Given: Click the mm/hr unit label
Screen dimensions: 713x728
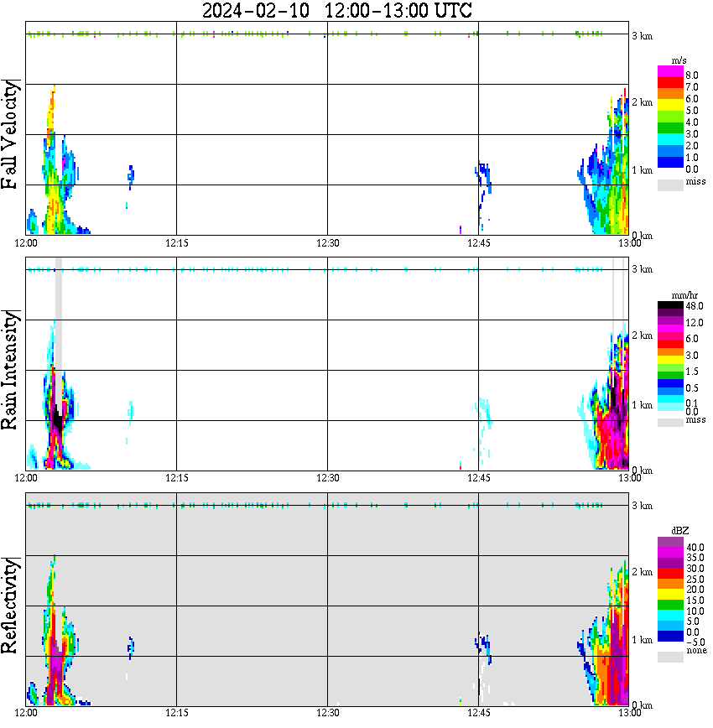Looking at the screenshot, I should pos(684,296).
